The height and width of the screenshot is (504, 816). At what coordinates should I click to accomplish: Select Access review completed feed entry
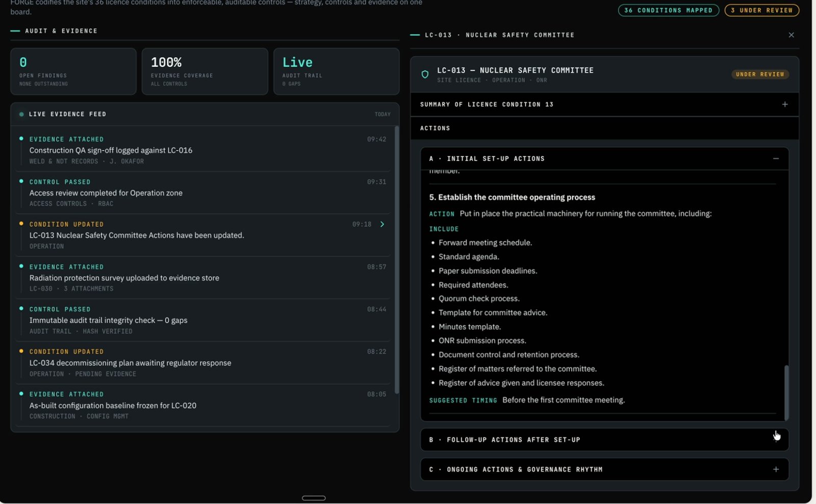203,193
